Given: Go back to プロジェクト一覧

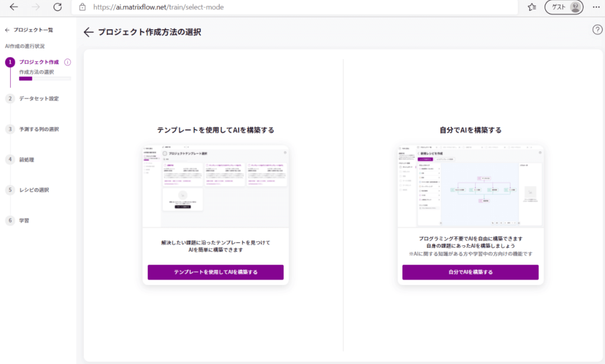Looking at the screenshot, I should coord(30,30).
